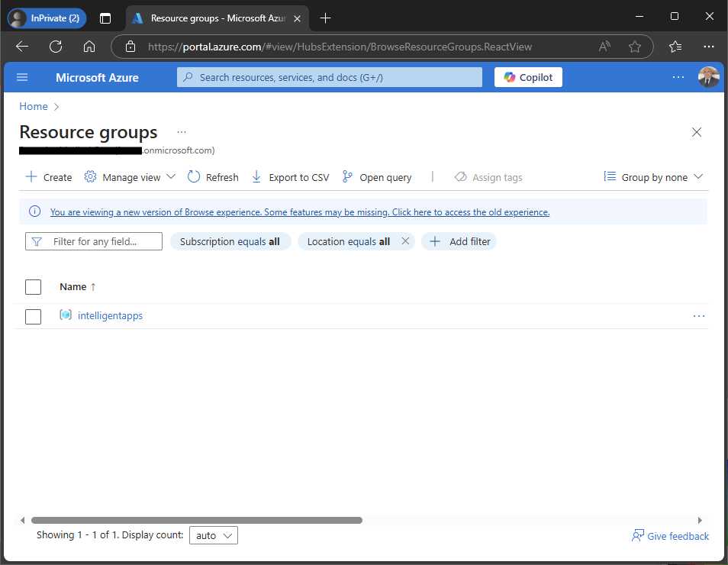Screen dimensions: 728x565
Task: Open the Edge Settings and more menu
Action: (708, 47)
